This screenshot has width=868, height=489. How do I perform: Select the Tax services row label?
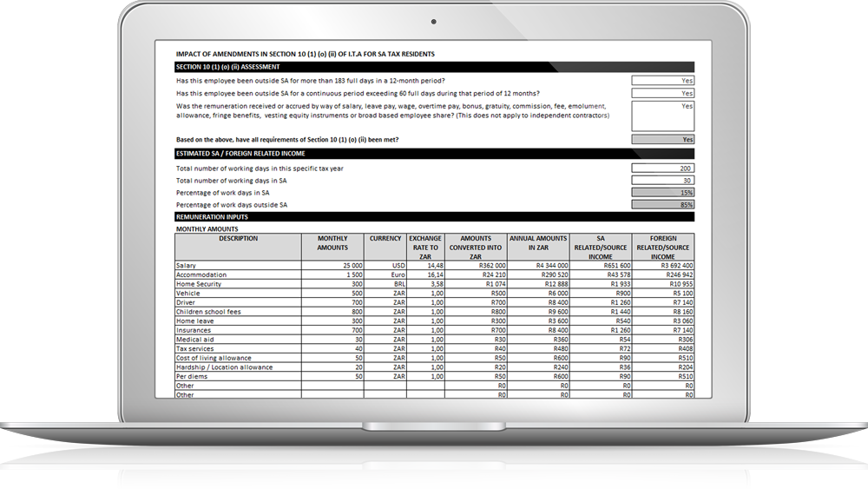[239, 349]
